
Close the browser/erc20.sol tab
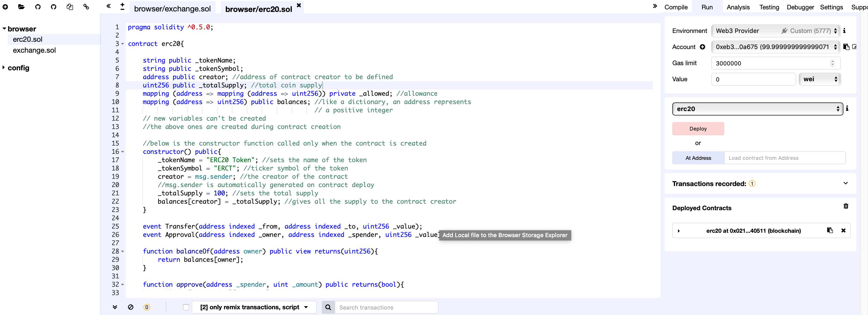pyautogui.click(x=298, y=5)
